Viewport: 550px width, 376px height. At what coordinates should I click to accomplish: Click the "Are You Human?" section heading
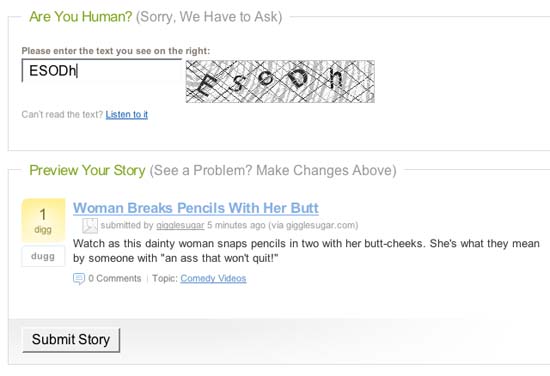pos(80,17)
